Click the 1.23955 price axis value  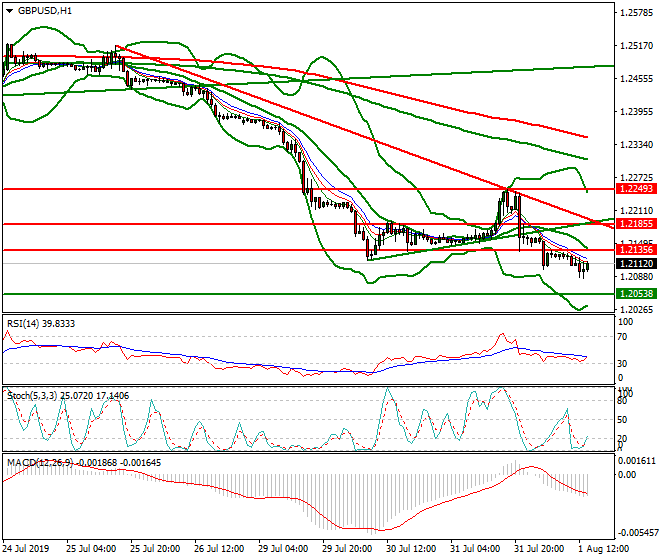(x=636, y=112)
